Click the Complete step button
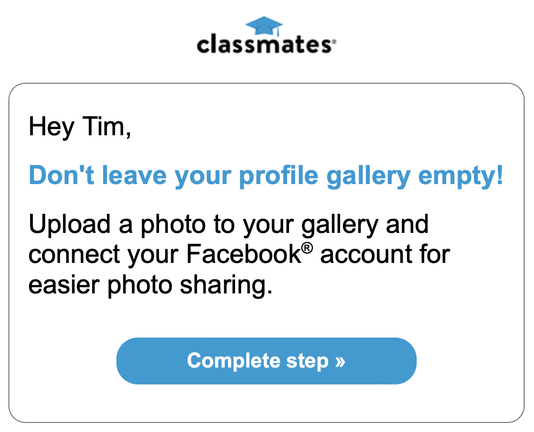The height and width of the screenshot is (432, 534). coord(266,361)
